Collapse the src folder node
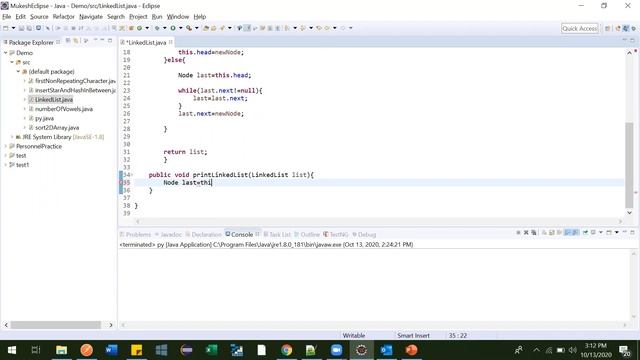 click(12, 62)
